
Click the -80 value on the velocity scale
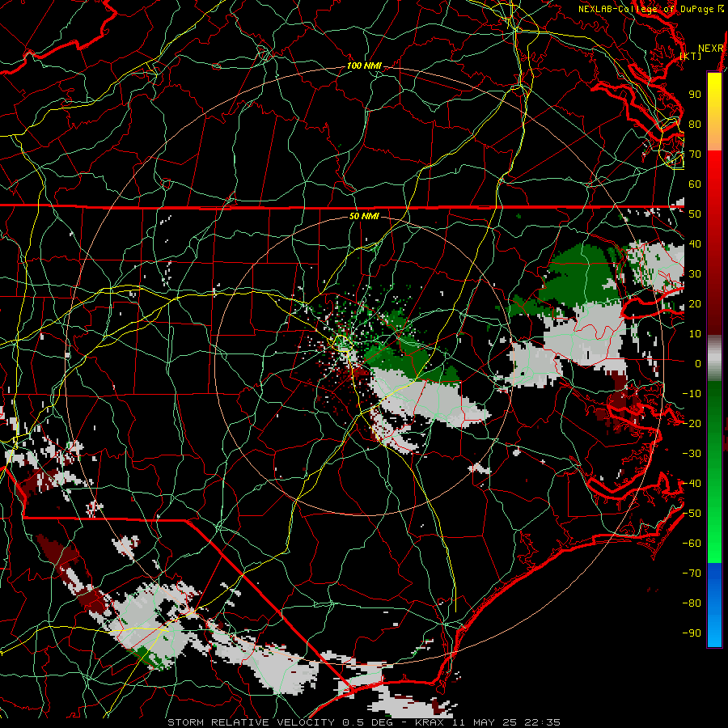692,603
